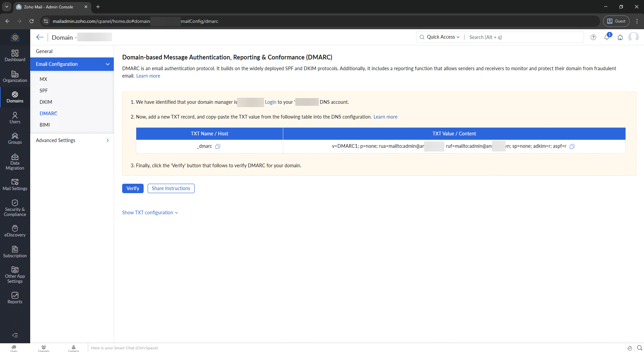Viewport: 644px width, 352px height.
Task: Open the notifications bell
Action: pos(607,37)
